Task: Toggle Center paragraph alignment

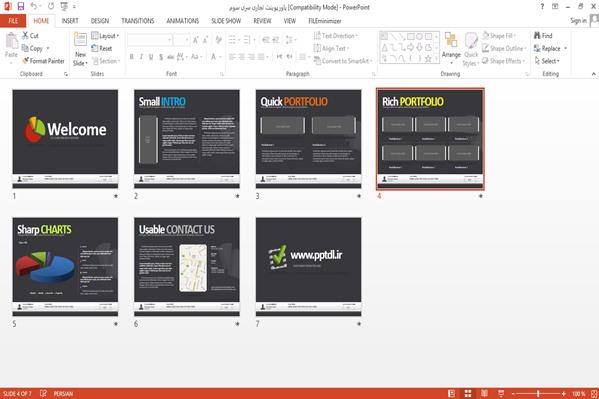Action: click(x=241, y=57)
